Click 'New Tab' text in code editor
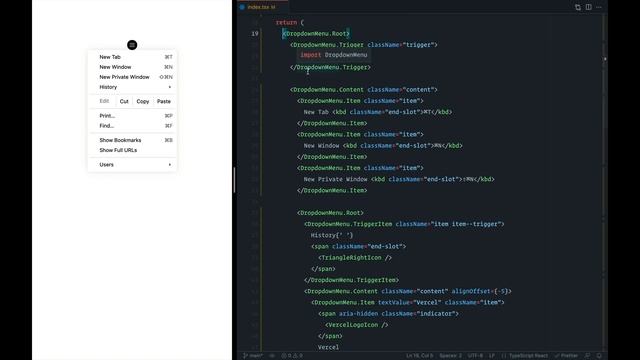 (316, 112)
